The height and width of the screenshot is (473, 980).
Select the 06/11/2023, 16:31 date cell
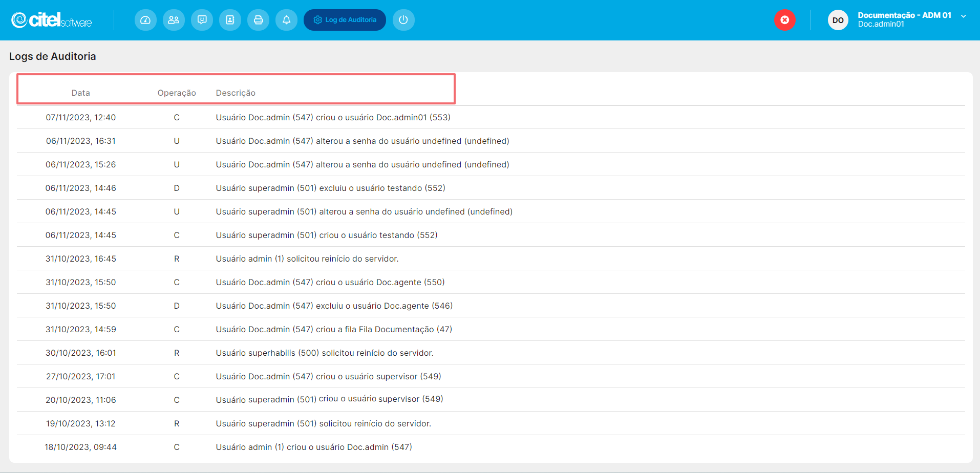coord(81,141)
